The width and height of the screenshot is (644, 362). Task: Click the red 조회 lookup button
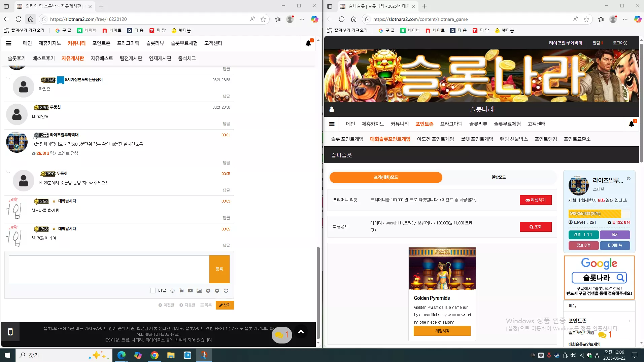pos(536,227)
